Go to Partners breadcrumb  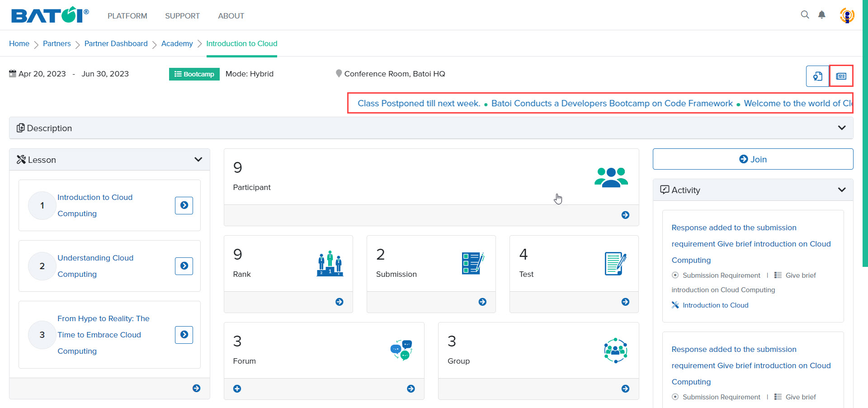[x=57, y=43]
